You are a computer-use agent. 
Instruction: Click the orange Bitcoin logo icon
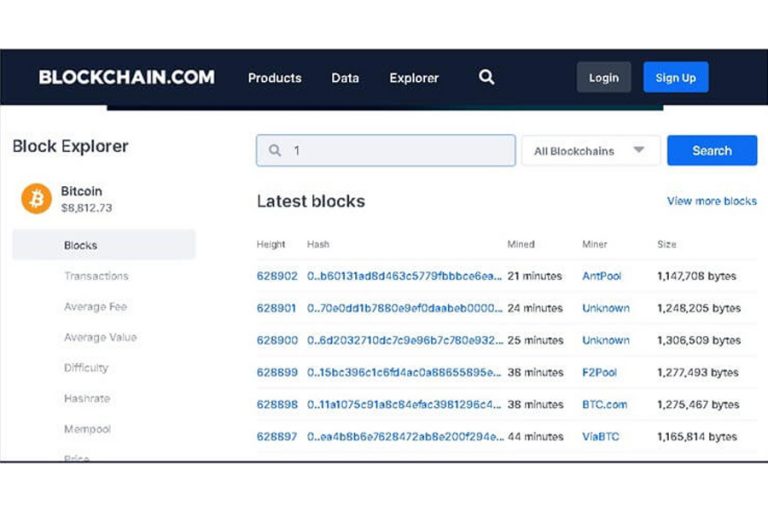click(x=36, y=198)
